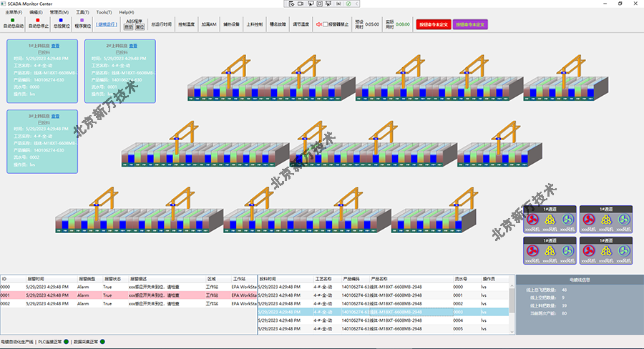The width and height of the screenshot is (644, 349).
Task: Open 查看 link on 3#上料信息 card
Action: (x=55, y=116)
